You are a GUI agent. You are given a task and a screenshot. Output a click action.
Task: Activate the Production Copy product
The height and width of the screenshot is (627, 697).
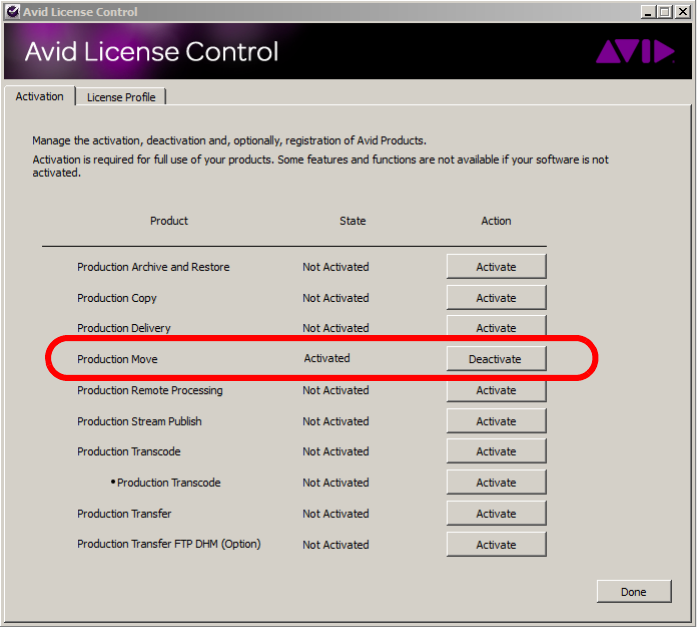496,298
